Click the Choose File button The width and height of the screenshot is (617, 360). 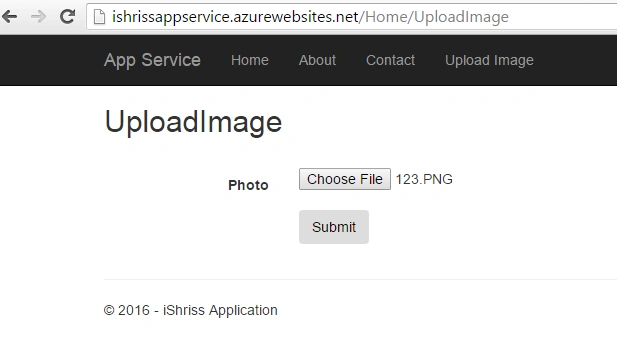pos(345,179)
